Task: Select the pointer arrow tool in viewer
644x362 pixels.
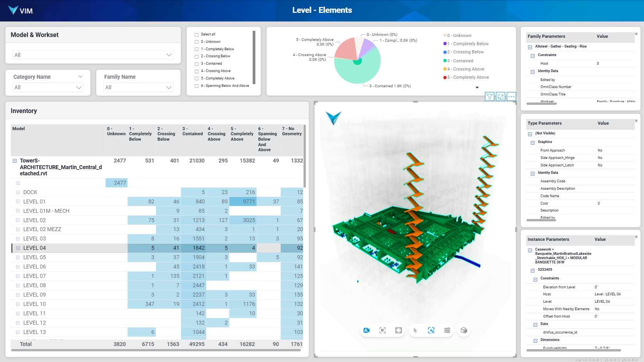Action: click(x=415, y=330)
